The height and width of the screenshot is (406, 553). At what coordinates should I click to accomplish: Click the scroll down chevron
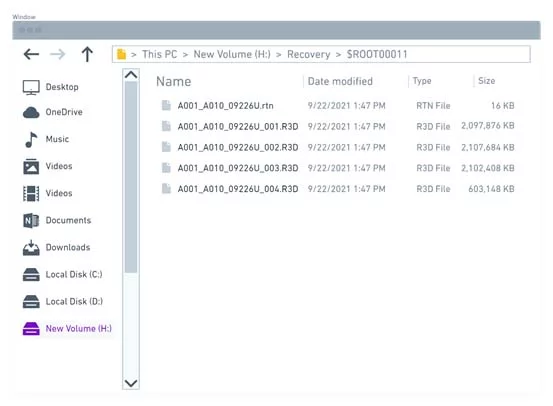coord(131,383)
